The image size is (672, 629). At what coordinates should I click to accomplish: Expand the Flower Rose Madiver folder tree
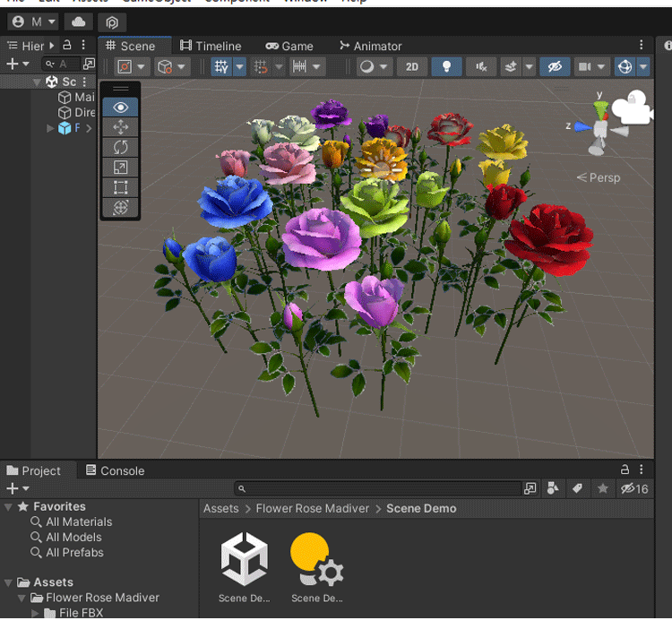coord(22,598)
